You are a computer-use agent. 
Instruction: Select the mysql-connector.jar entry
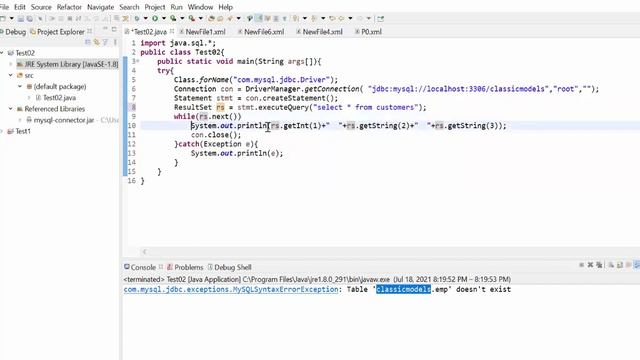64,120
